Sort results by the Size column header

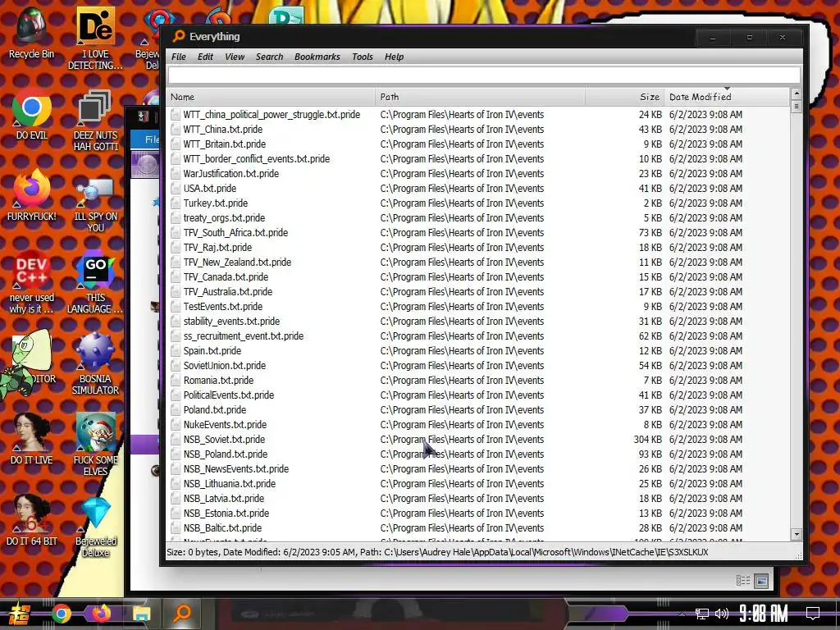pyautogui.click(x=624, y=97)
